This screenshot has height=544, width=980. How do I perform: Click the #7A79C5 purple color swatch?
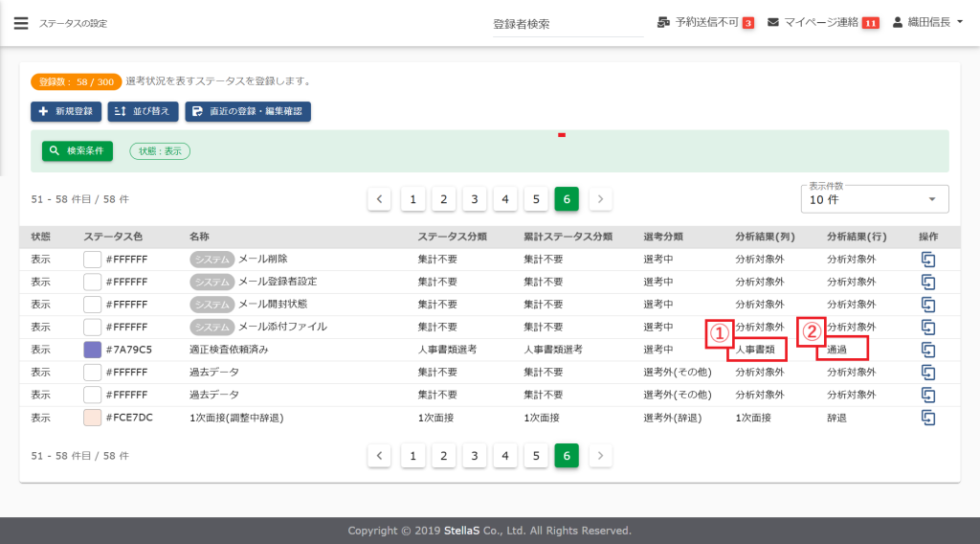[x=93, y=350]
